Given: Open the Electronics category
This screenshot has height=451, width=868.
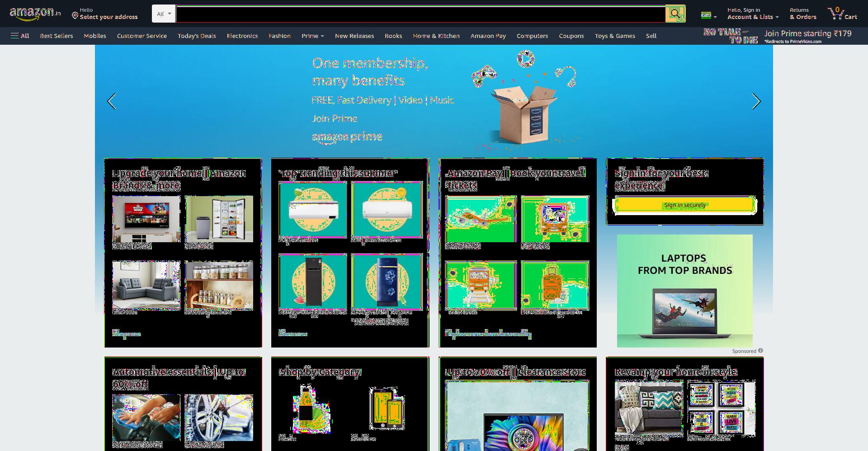Looking at the screenshot, I should click(x=242, y=36).
